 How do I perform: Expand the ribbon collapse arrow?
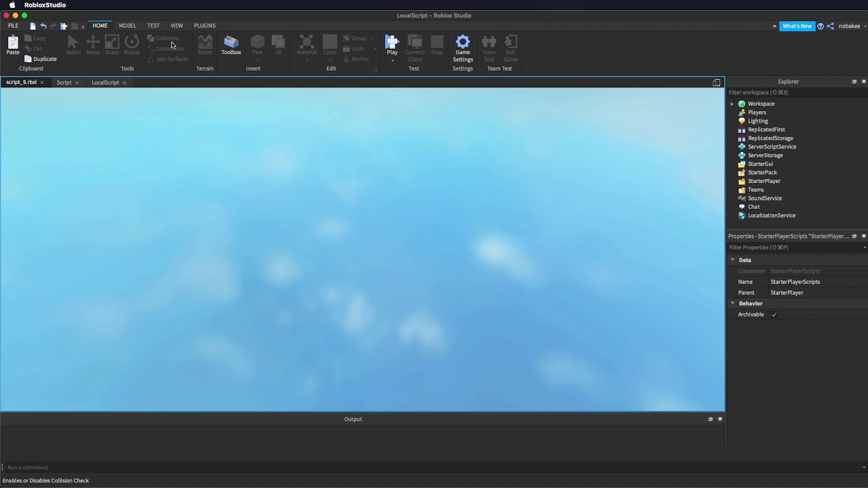774,26
